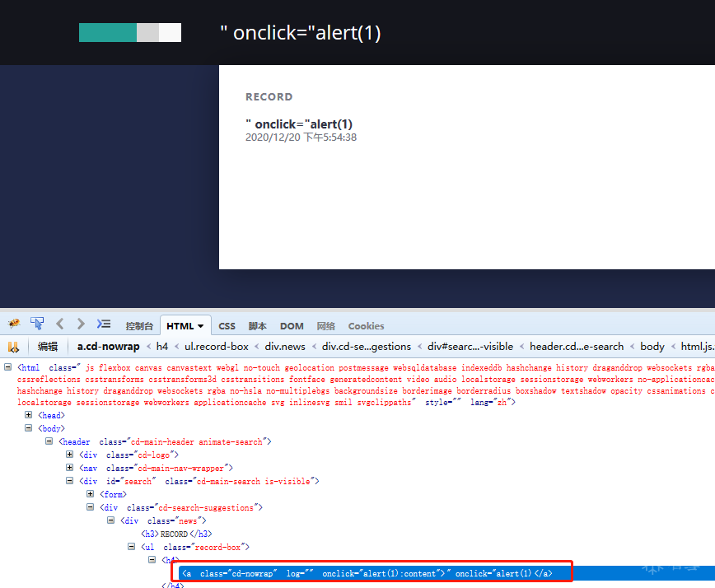Image resolution: width=715 pixels, height=588 pixels.
Task: Activate the inspect element pointer tool
Action: click(37, 324)
